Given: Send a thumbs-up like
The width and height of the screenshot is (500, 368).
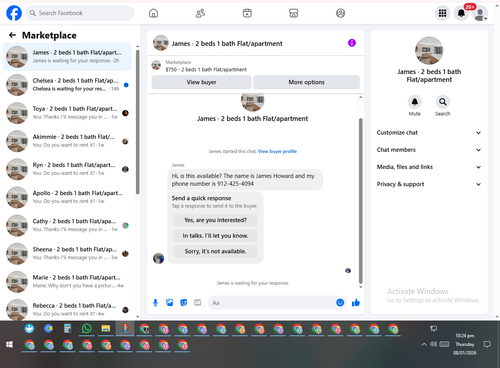Looking at the screenshot, I should [x=356, y=303].
